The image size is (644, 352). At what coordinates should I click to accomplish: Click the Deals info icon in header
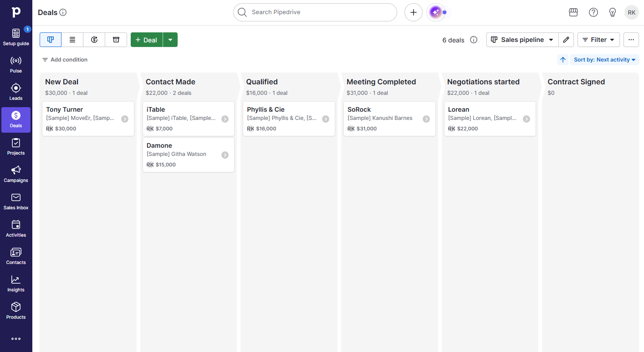point(63,12)
